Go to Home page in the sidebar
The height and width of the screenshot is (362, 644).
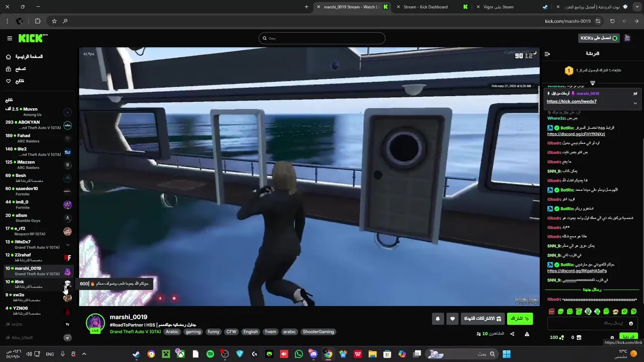pyautogui.click(x=24, y=57)
